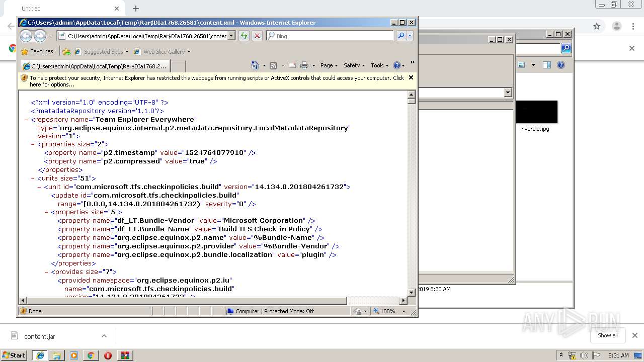
Task: Open the content.jar downloaded file
Action: (39, 336)
